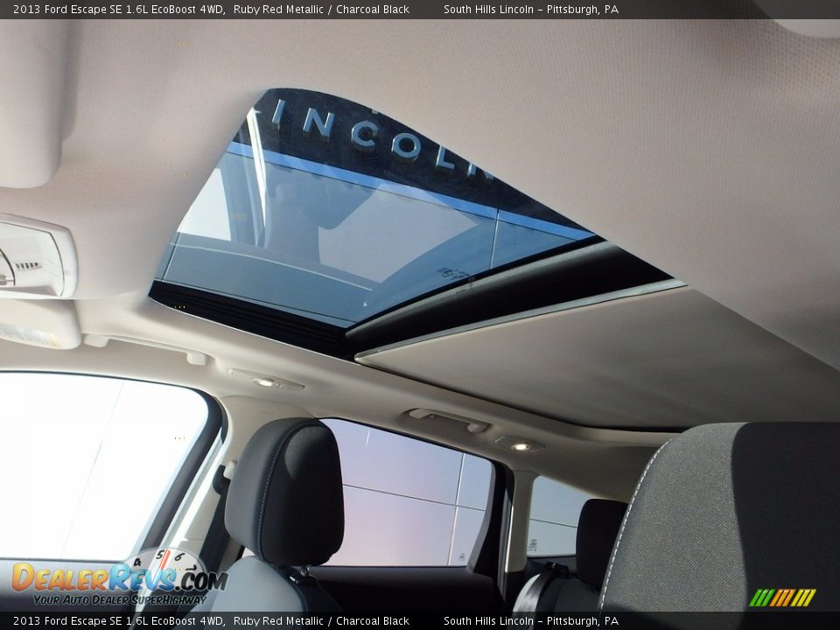Click bottom 'Ruby Red Metallic / Charcoal Black' caption
This screenshot has height=630, width=840.
(321, 620)
